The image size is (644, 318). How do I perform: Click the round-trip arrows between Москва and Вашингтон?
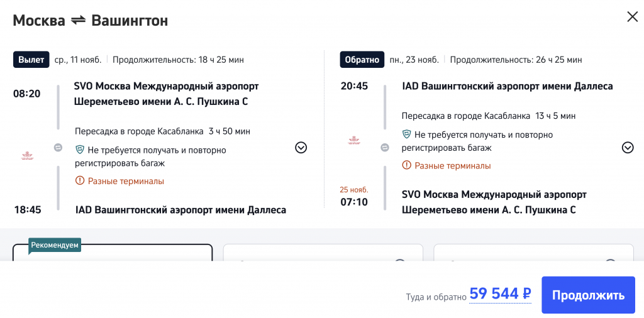(x=78, y=21)
